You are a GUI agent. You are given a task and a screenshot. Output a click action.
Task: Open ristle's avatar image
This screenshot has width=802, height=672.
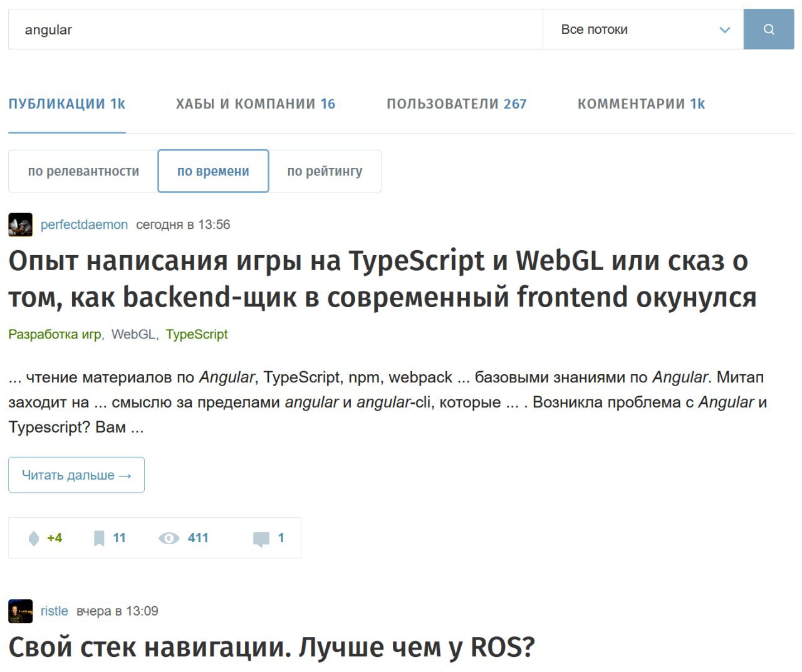coord(20,611)
